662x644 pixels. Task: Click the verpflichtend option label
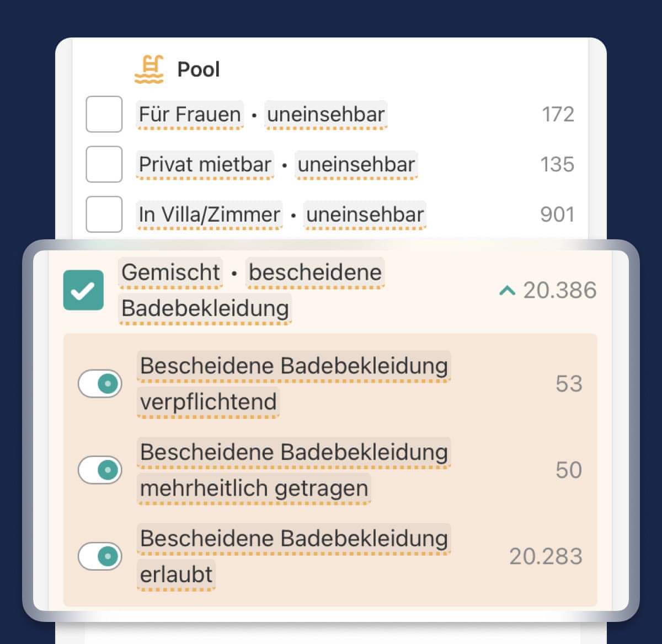point(208,402)
